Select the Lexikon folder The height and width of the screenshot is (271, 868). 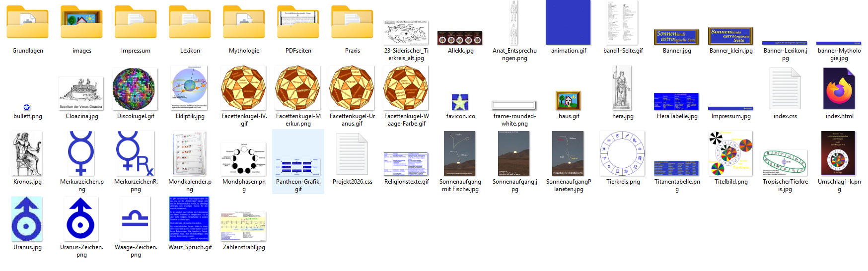(x=190, y=23)
